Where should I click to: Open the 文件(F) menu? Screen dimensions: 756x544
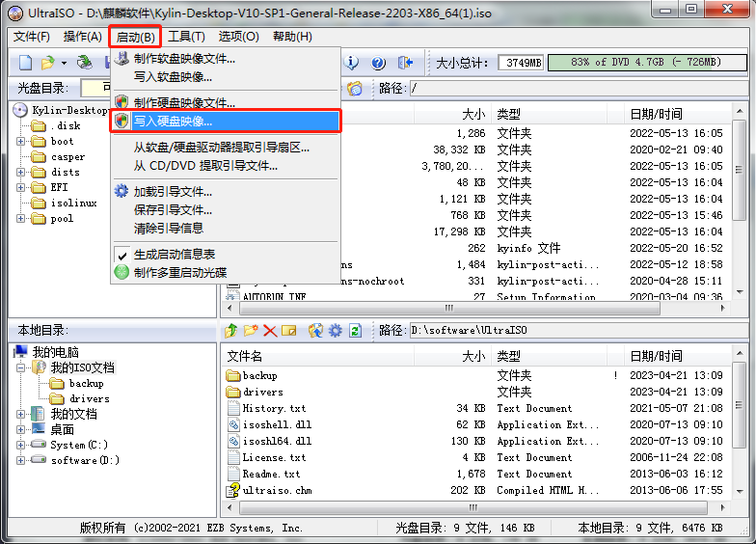point(31,37)
